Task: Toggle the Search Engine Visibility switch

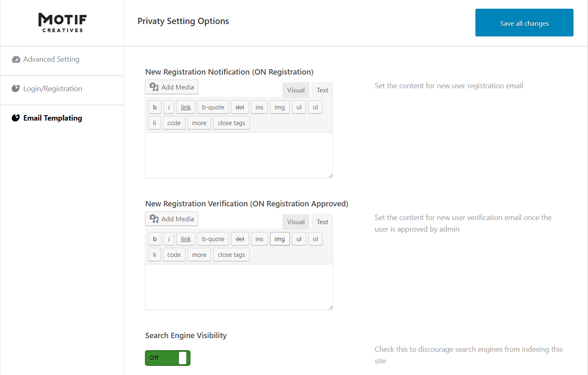Action: coord(168,358)
